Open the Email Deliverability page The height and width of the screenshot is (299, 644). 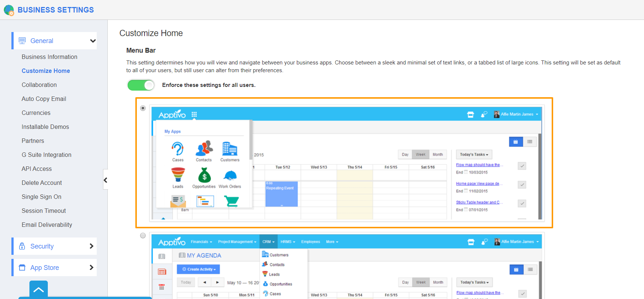coord(47,225)
